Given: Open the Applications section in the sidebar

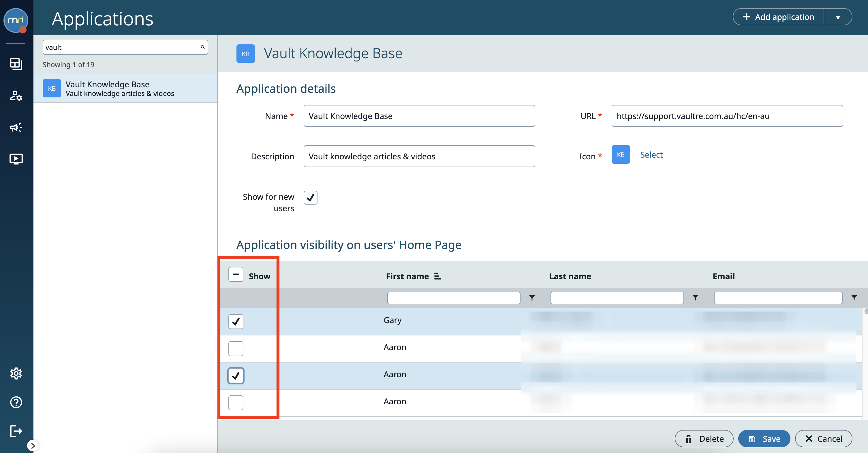Looking at the screenshot, I should (x=16, y=64).
